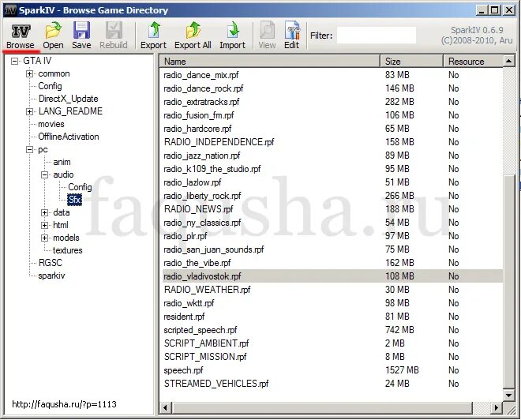Click the horizontal scrollbar left arrow
This screenshot has width=521, height=420.
coord(166,407)
